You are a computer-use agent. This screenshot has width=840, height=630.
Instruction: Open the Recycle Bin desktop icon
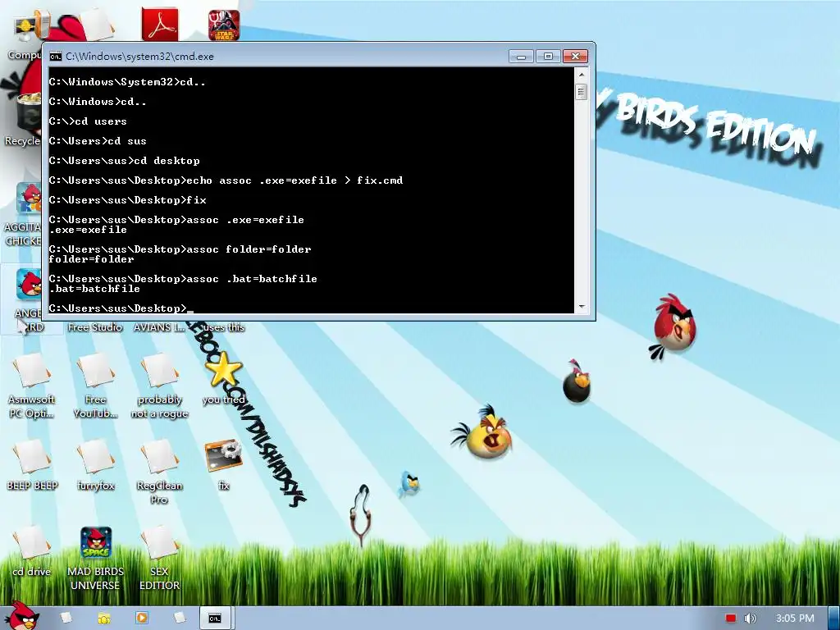coord(22,121)
